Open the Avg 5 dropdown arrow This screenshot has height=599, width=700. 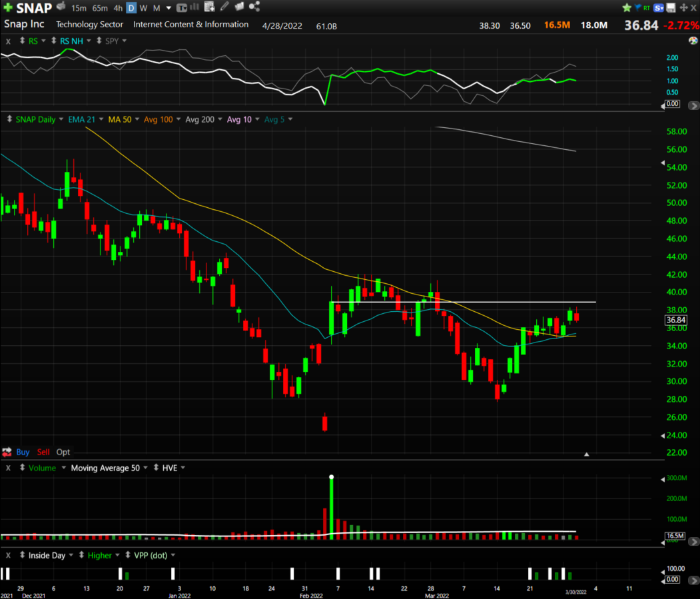(x=290, y=119)
